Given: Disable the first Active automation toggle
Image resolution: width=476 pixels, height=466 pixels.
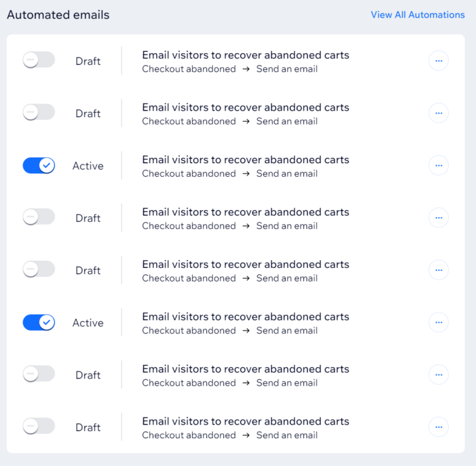Looking at the screenshot, I should click(39, 166).
